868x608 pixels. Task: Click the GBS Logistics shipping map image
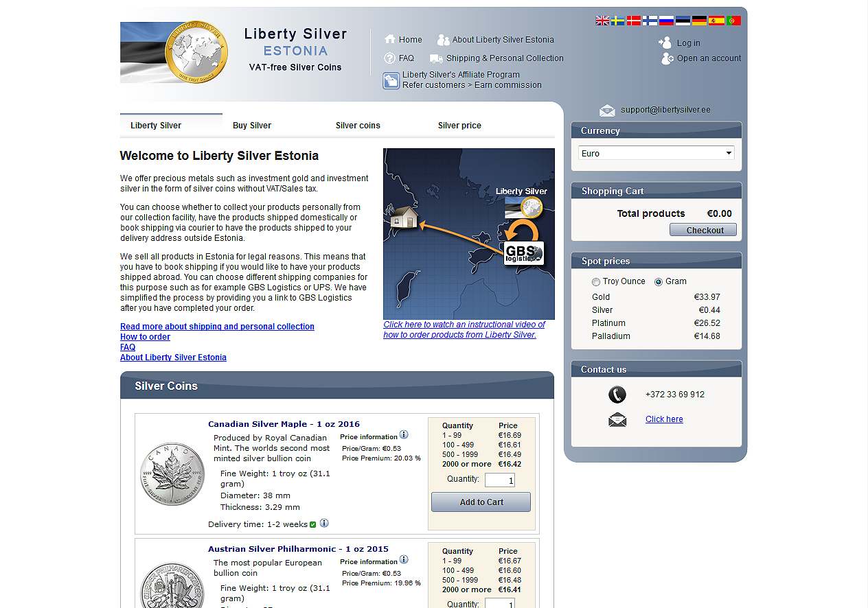[x=469, y=233]
